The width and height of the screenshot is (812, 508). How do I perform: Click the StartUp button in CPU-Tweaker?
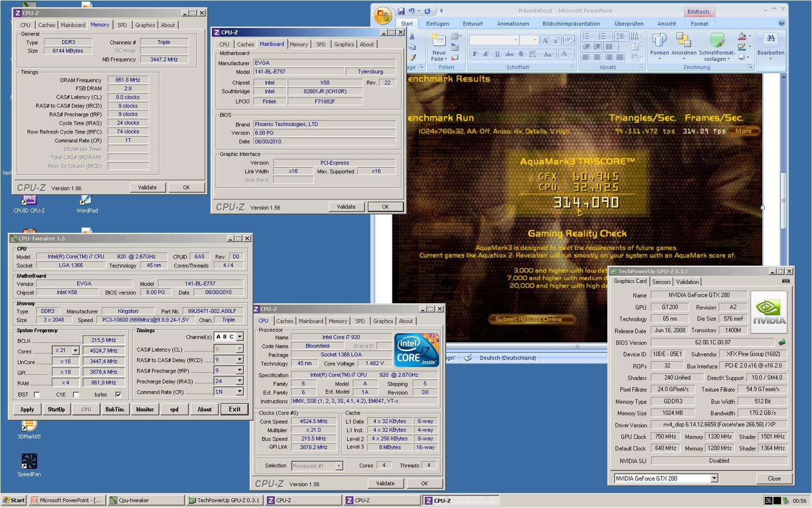56,409
